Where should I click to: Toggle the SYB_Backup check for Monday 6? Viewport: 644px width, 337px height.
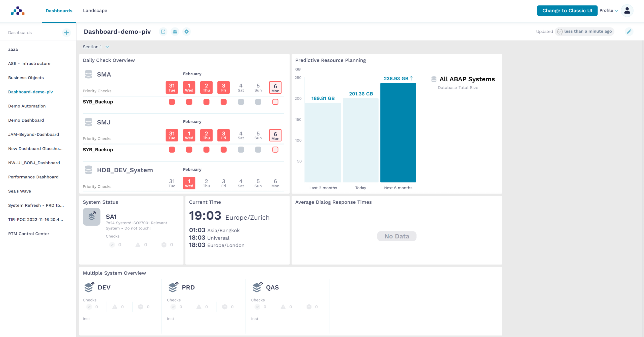pos(275,102)
